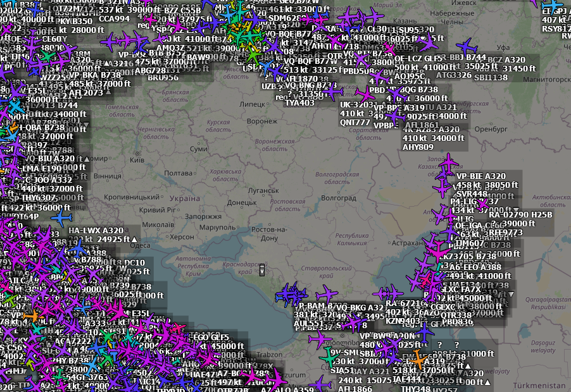Click the AFL1866 callsign label
The height and width of the screenshot is (392, 571).
click(355, 388)
